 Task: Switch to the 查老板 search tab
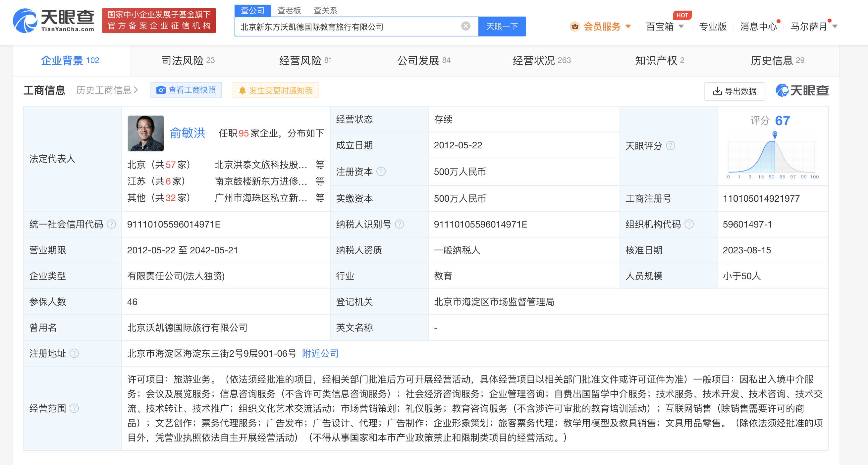pos(289,11)
